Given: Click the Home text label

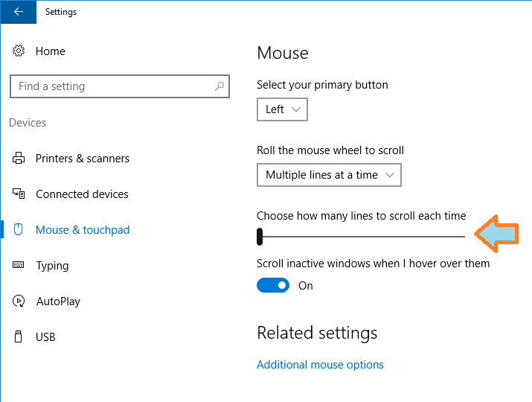Looking at the screenshot, I should (x=51, y=51).
